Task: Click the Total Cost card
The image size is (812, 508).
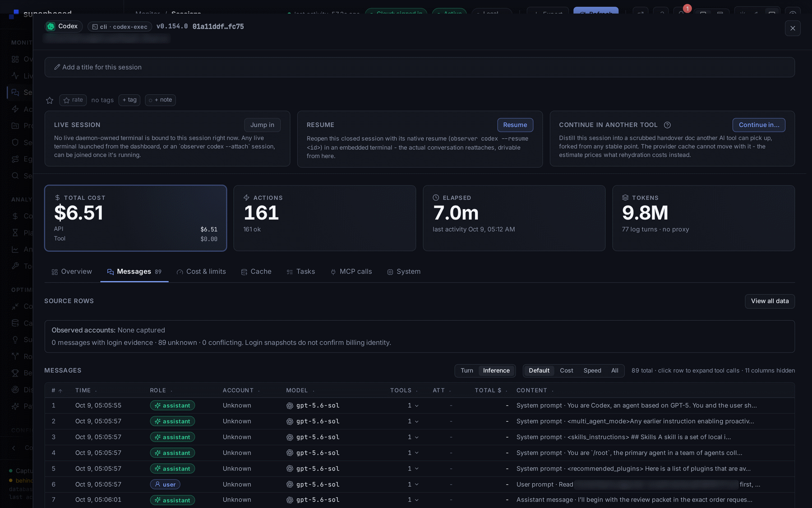Action: [136, 218]
